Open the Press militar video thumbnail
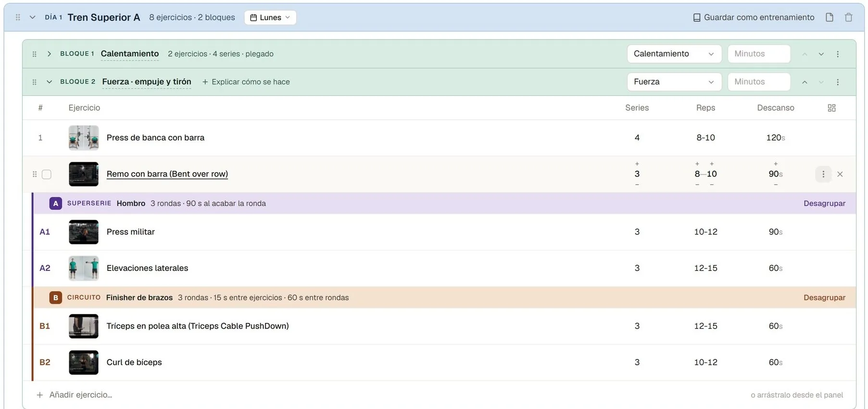 pos(84,232)
